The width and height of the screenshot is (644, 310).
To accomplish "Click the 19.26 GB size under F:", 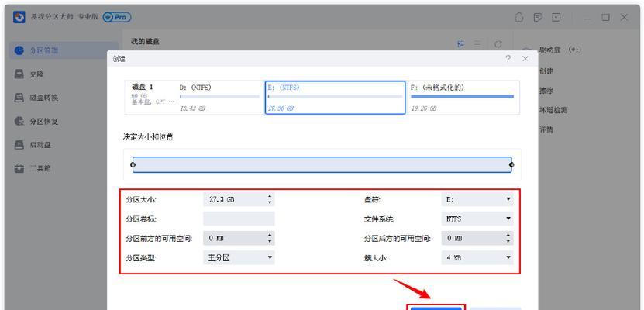I will click(x=424, y=108).
